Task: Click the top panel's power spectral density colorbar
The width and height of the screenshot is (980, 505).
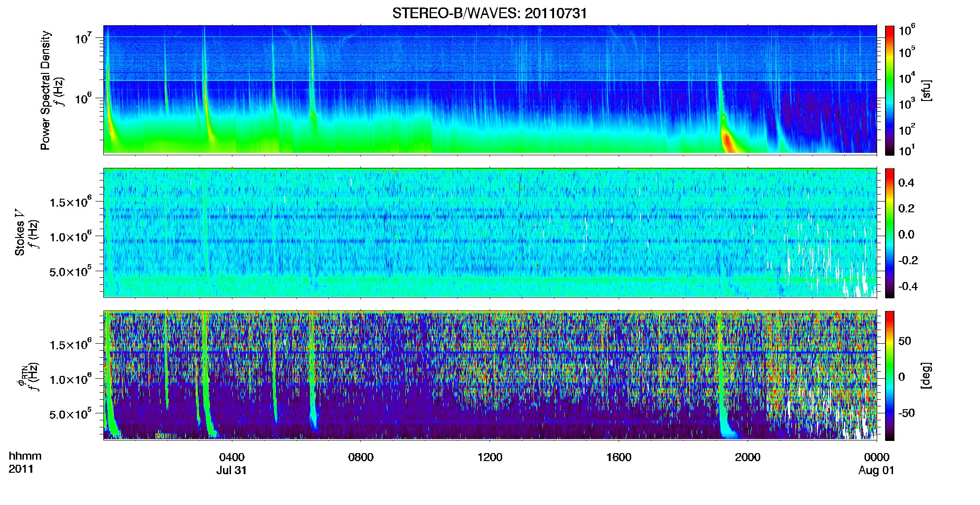Action: 890,90
